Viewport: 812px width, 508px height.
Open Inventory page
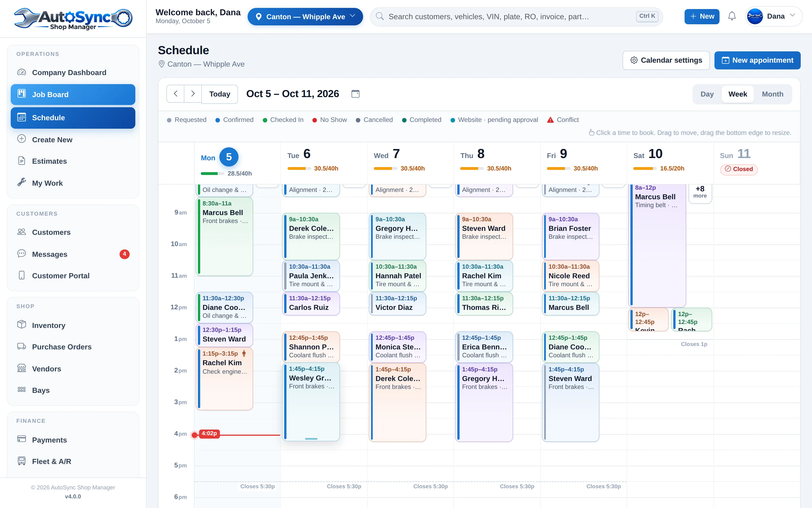[73, 325]
